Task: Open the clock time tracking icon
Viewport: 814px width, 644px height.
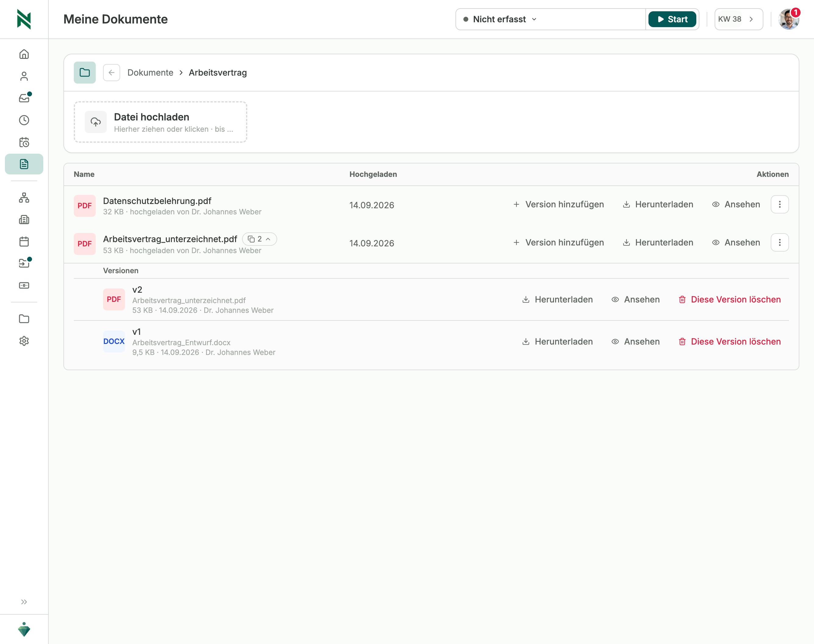Action: click(24, 120)
